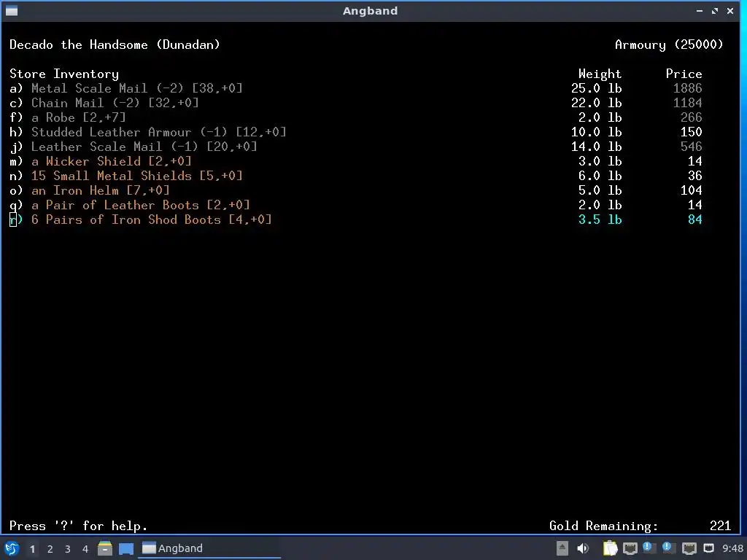Click the Weight column header
This screenshot has width=747, height=560.
coord(600,74)
